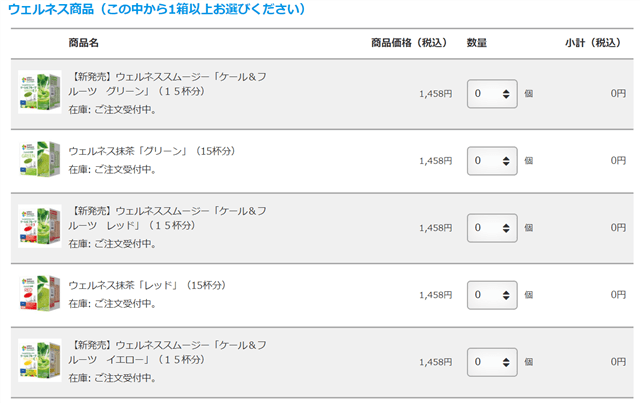Click the Wellness Matcha Green product image
The width and height of the screenshot is (640, 403).
click(40, 160)
